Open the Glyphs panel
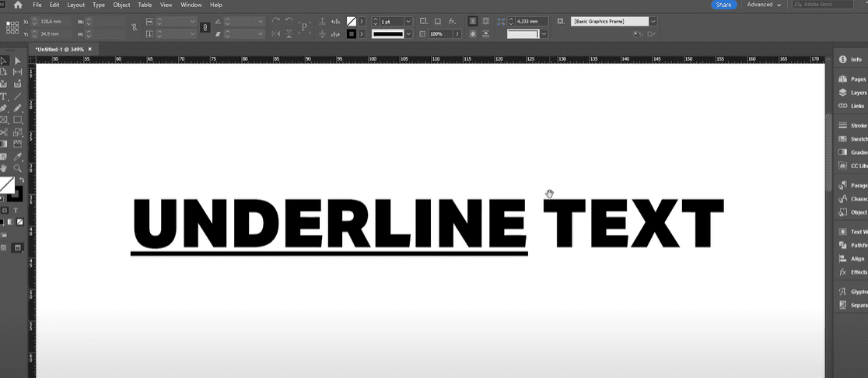868x378 pixels. click(852, 292)
